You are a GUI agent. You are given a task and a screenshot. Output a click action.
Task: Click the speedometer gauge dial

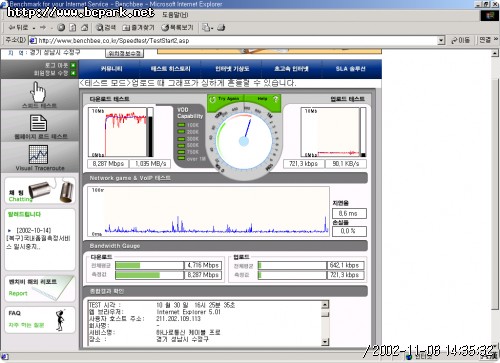pos(244,141)
